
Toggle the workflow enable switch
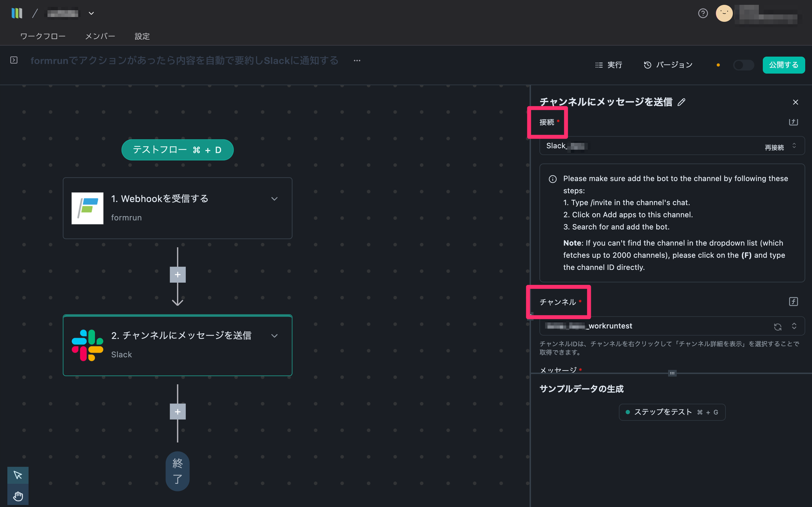tap(743, 65)
